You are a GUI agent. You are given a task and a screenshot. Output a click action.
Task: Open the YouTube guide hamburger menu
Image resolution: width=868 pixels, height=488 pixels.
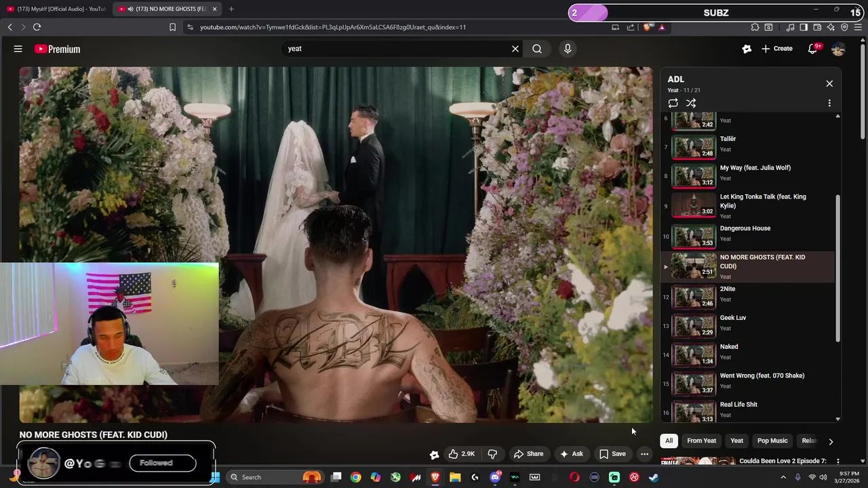(18, 49)
